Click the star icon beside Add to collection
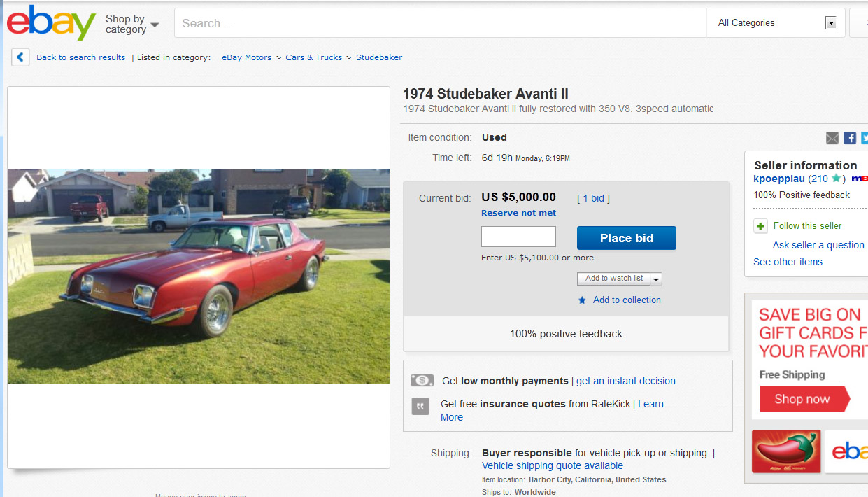Screen dimensions: 868x497 coord(582,300)
